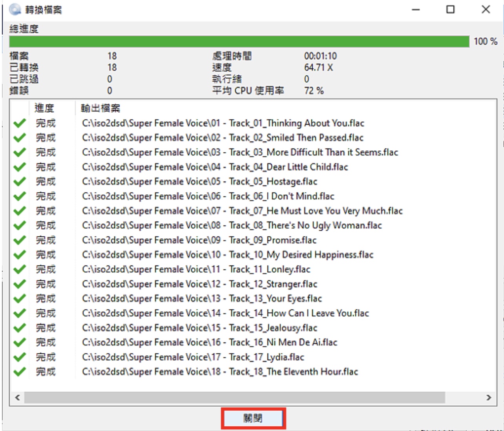Click the 關閉 button
The width and height of the screenshot is (504, 431).
[x=253, y=418]
